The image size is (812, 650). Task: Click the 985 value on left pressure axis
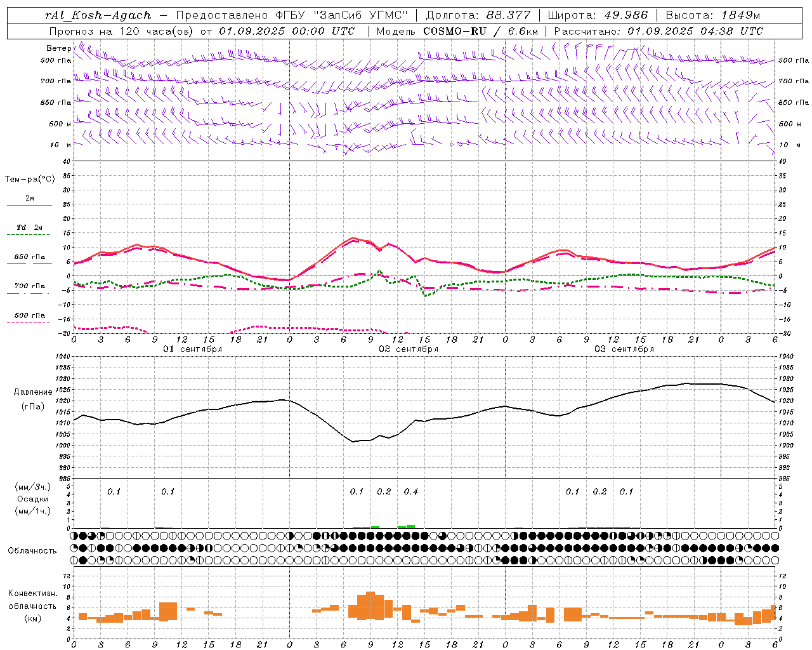coord(64,479)
